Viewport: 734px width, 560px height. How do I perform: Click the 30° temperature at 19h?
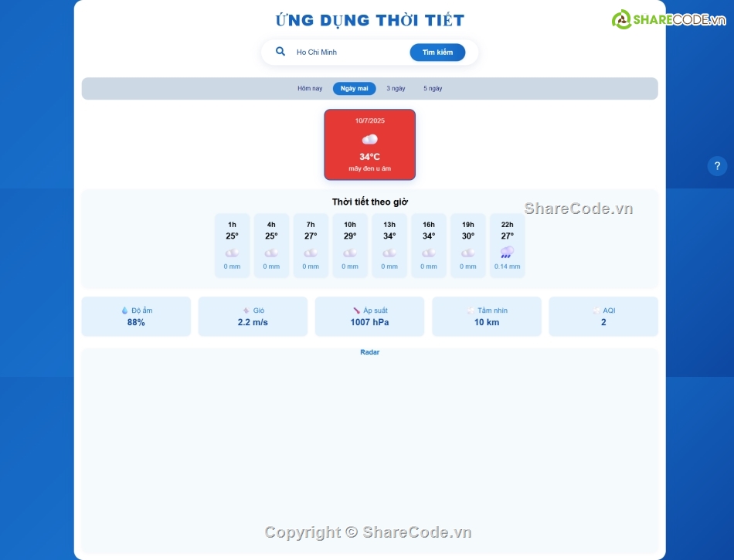[x=468, y=236]
